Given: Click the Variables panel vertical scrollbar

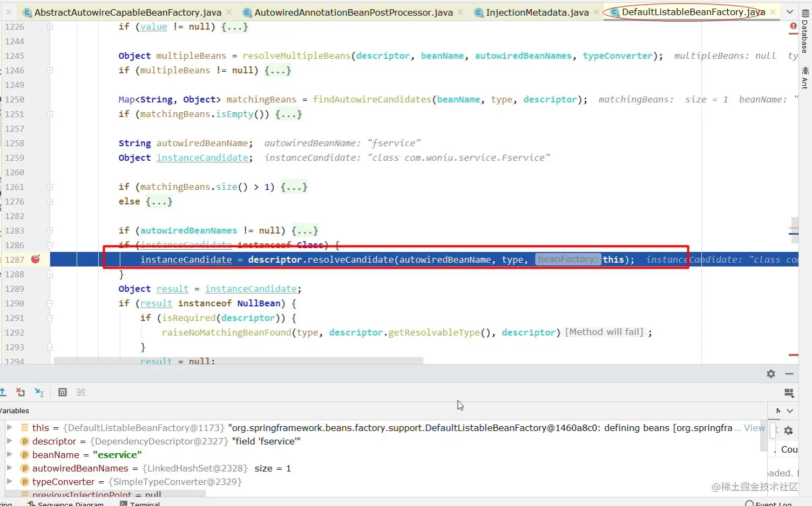Looking at the screenshot, I should [763, 436].
